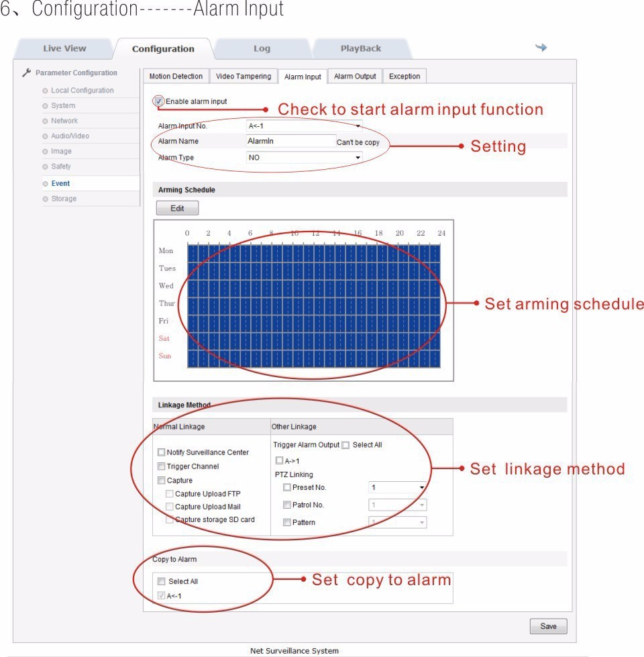644x657 pixels.
Task: Select the Motion Detection tab
Action: pyautogui.click(x=176, y=77)
